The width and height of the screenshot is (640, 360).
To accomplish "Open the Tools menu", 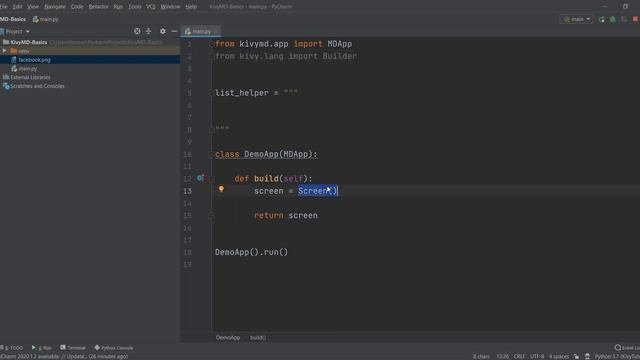I will [135, 7].
